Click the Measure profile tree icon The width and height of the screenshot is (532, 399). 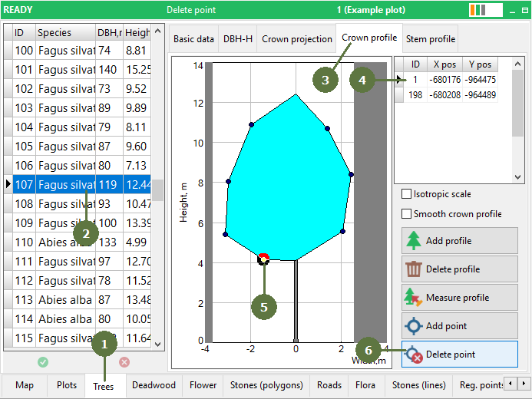coord(413,297)
